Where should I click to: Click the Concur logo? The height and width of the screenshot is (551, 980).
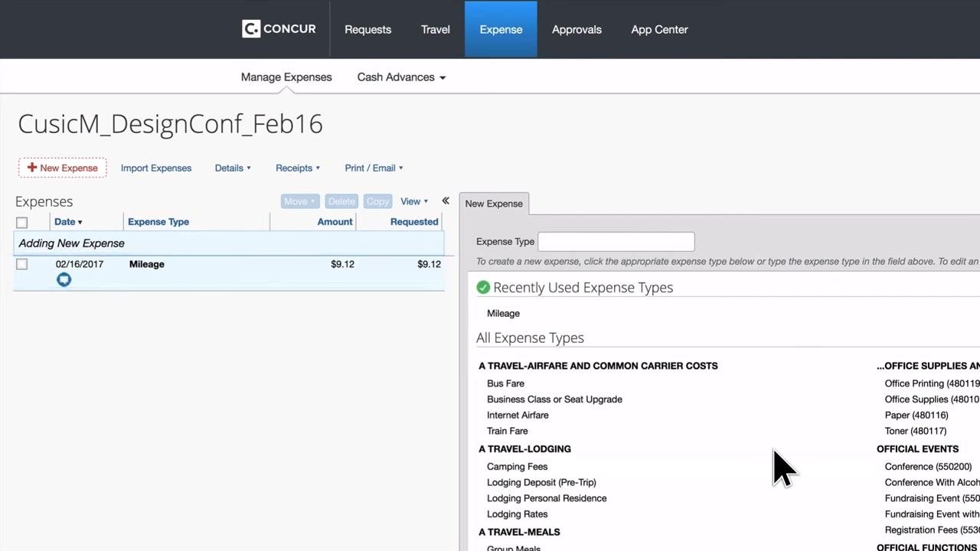coord(279,29)
